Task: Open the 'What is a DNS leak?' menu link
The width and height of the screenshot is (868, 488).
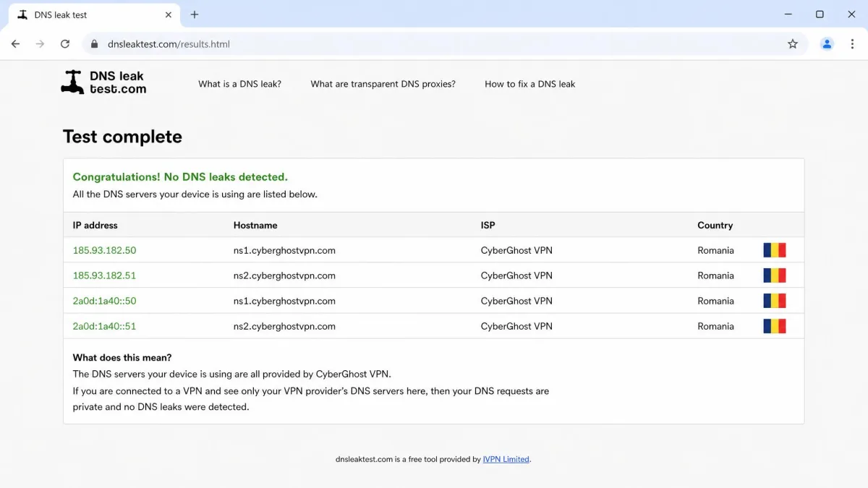Action: [x=240, y=84]
